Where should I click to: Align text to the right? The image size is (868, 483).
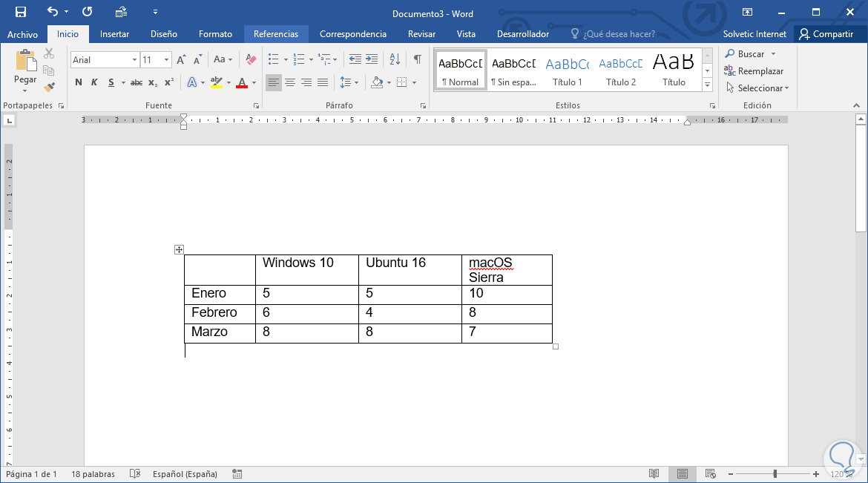(x=306, y=82)
